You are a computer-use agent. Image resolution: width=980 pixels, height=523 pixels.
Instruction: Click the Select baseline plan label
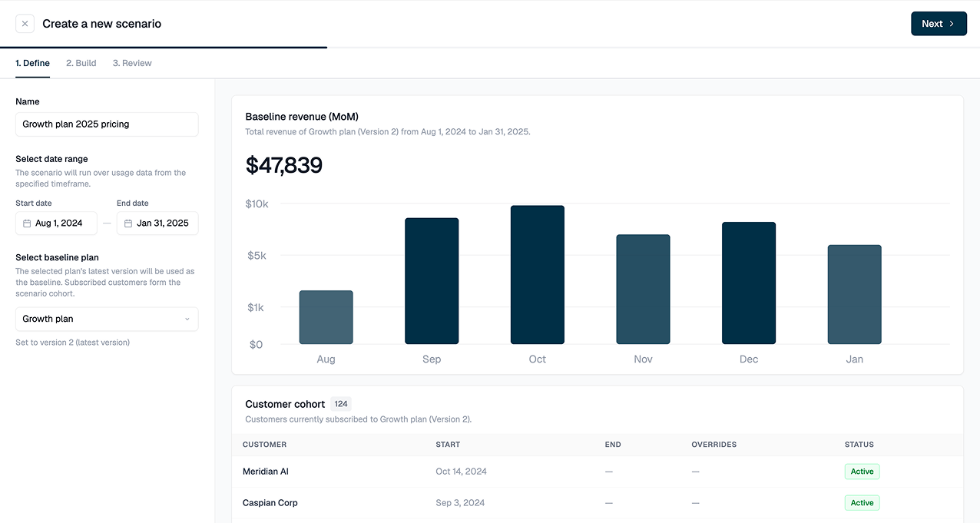click(58, 257)
